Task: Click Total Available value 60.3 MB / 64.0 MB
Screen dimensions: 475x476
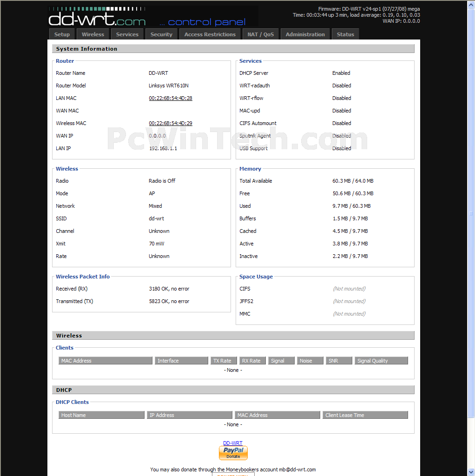Action: pos(353,181)
